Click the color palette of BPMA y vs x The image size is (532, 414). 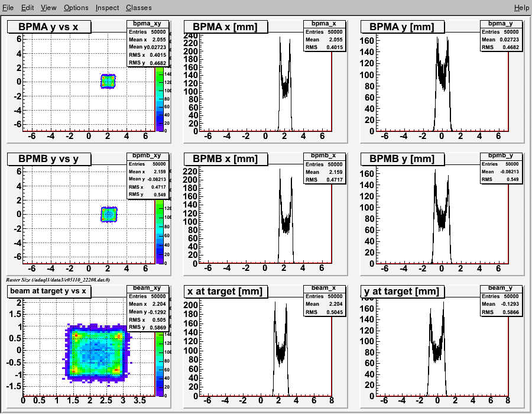[160, 99]
